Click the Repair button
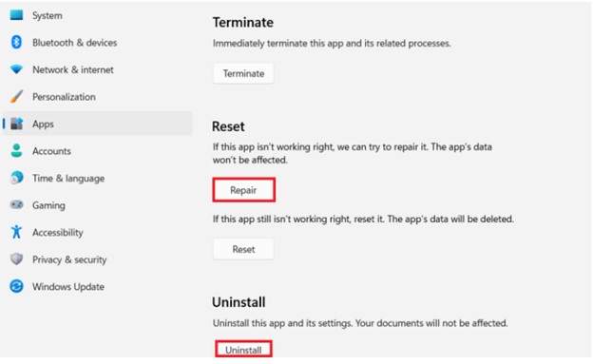The image size is (593, 364). [243, 190]
